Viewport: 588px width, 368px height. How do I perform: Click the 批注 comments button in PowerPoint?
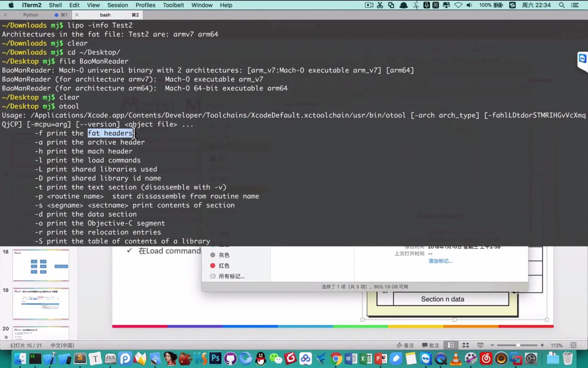click(431, 345)
